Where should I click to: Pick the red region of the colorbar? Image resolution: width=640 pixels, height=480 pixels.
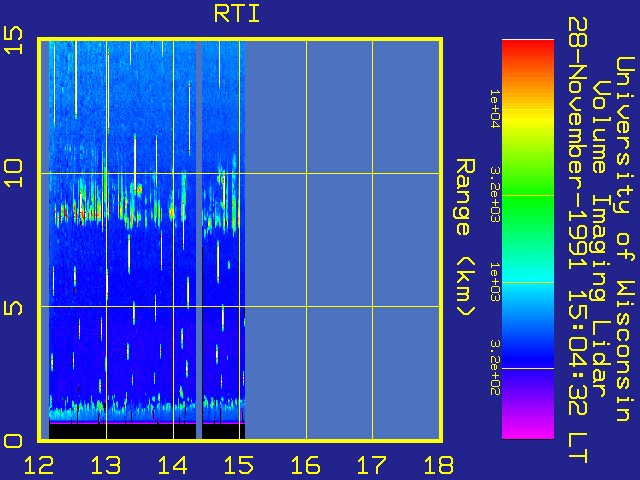point(528,51)
